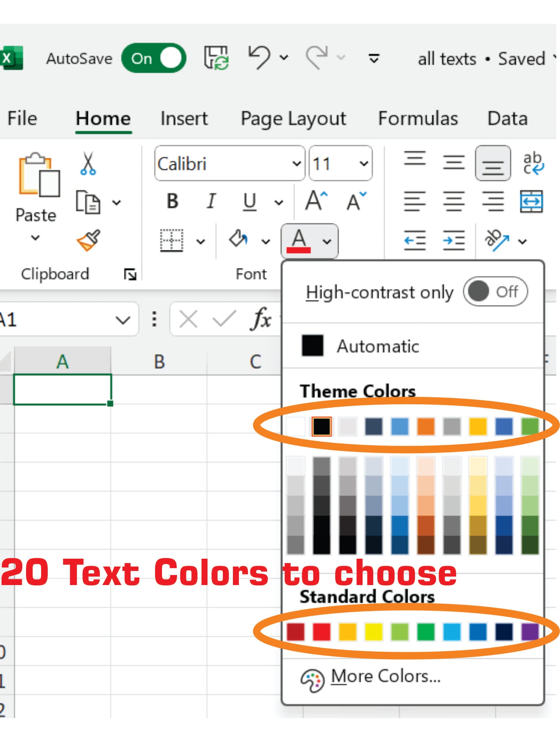560x742 pixels.
Task: Click the Wrap Text icon
Action: (533, 164)
